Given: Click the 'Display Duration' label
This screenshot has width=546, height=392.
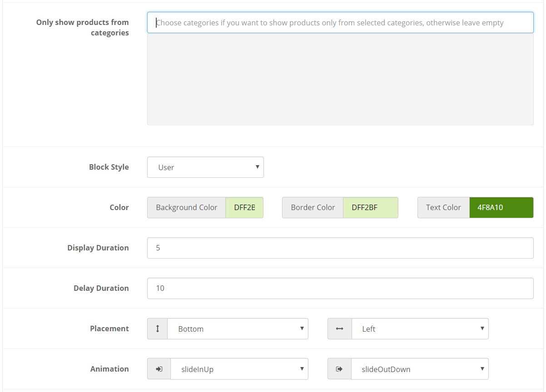Looking at the screenshot, I should coord(98,248).
